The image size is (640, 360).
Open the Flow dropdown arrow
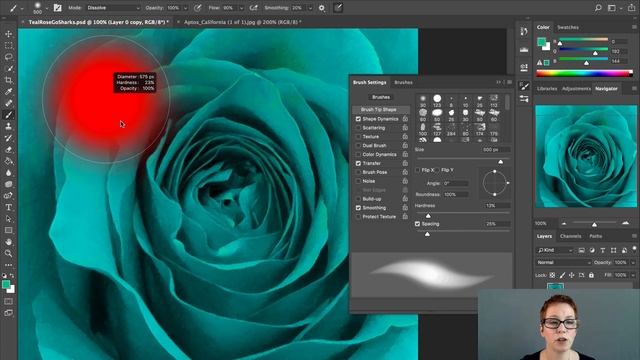pos(241,8)
